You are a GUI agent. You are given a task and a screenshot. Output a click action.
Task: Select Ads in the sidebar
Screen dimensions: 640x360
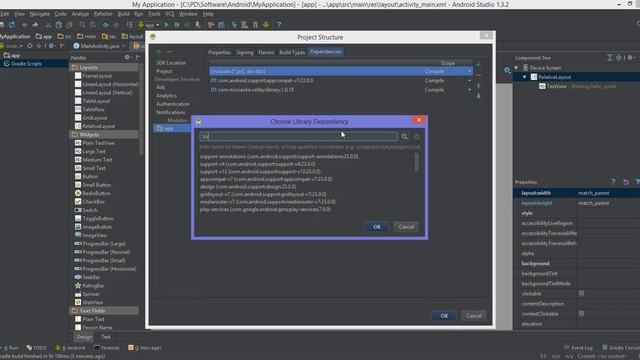click(x=160, y=87)
